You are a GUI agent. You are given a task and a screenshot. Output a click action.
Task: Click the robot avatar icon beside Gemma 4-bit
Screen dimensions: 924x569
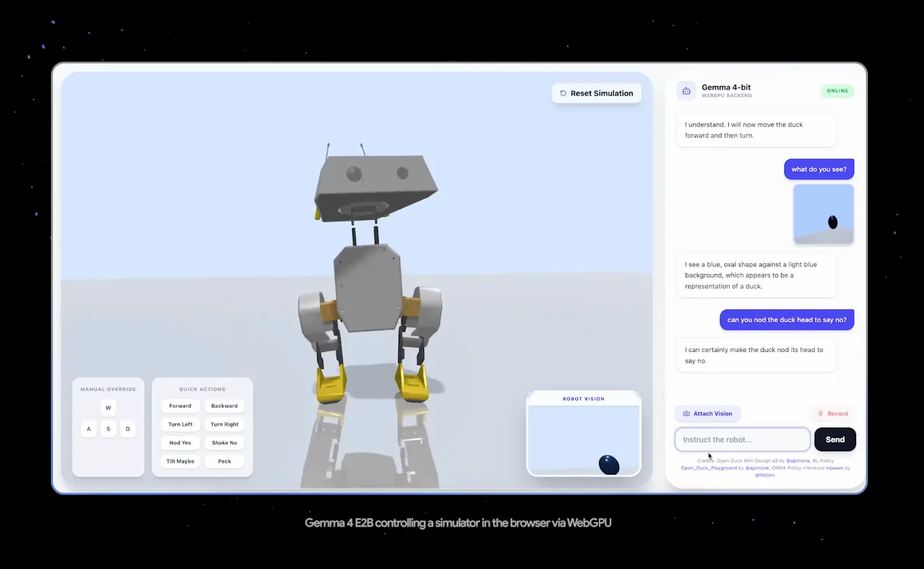(686, 90)
